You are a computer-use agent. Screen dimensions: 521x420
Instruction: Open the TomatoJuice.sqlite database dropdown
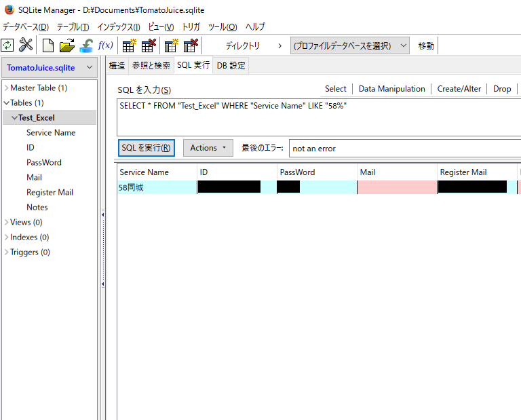tap(50, 68)
